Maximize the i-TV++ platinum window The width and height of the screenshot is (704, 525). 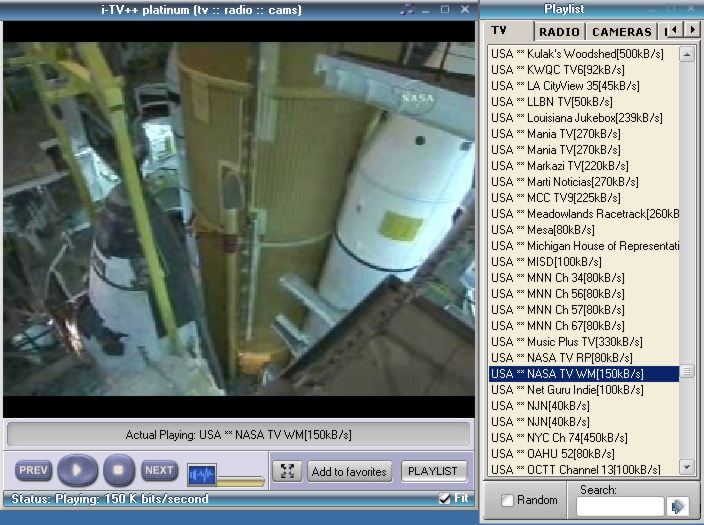point(445,9)
